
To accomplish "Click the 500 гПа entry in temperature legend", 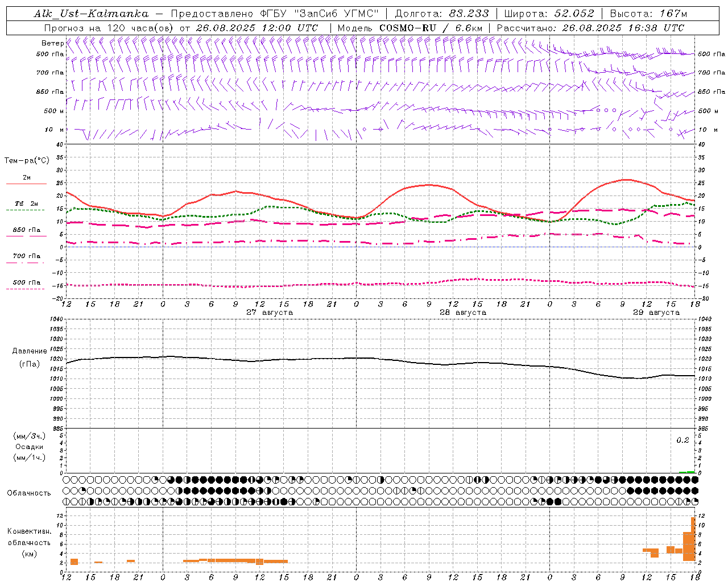I will point(27,282).
